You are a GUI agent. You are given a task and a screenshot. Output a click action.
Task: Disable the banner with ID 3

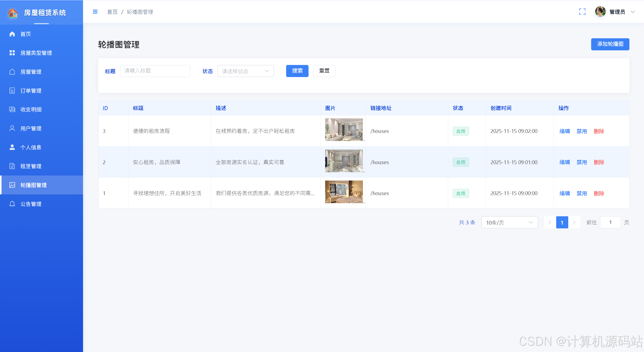click(582, 131)
